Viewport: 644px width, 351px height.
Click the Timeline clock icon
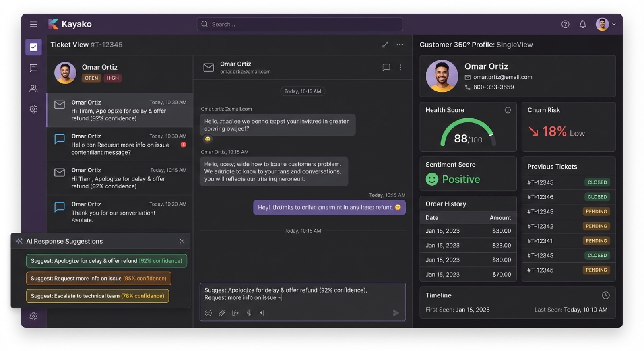coord(605,295)
